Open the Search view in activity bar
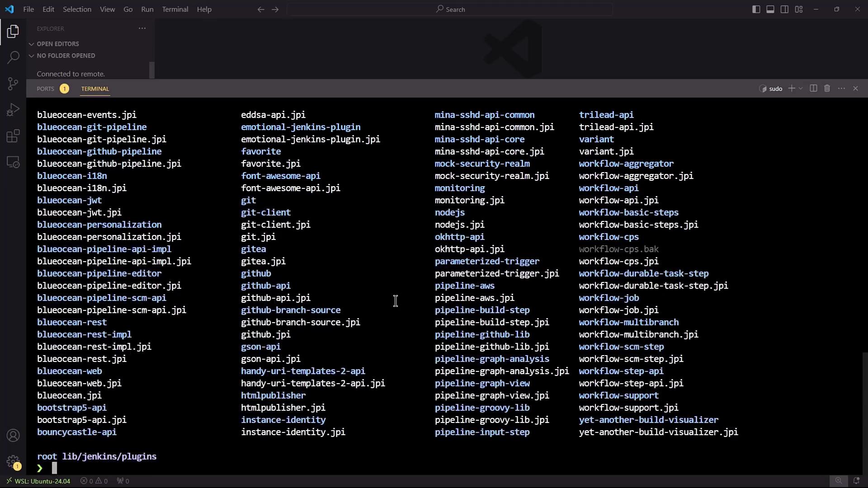868x488 pixels. pos(13,57)
